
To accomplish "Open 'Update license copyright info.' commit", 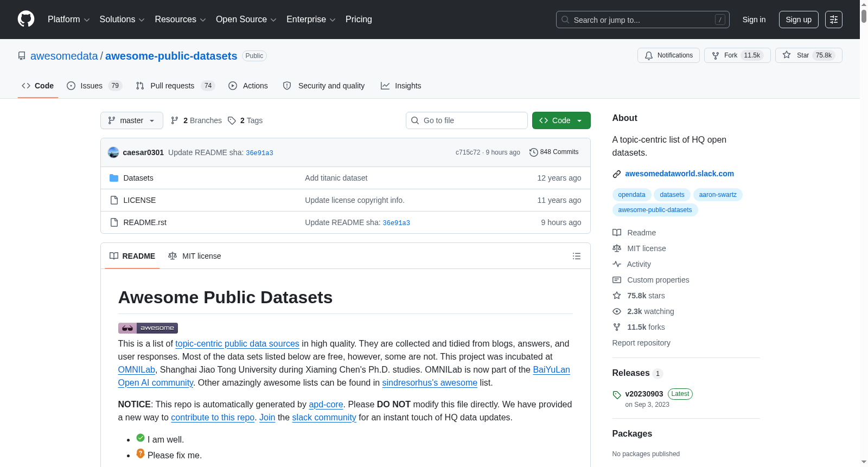I will [355, 200].
